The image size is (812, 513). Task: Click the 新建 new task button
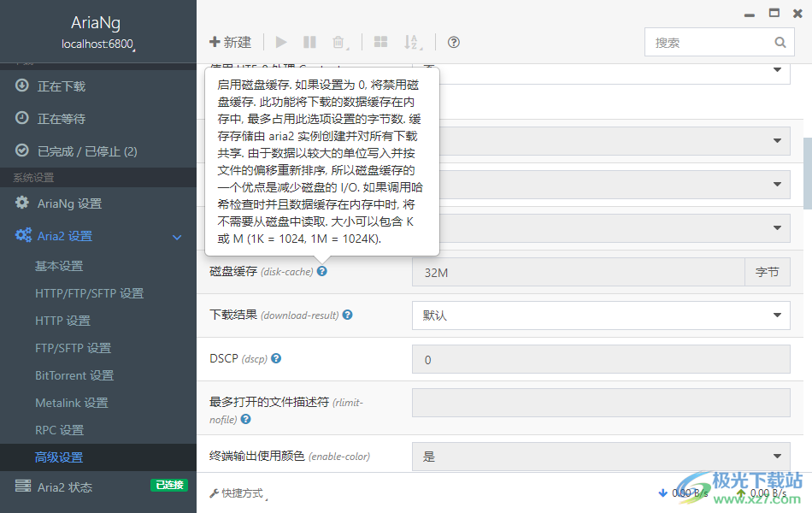coord(230,42)
